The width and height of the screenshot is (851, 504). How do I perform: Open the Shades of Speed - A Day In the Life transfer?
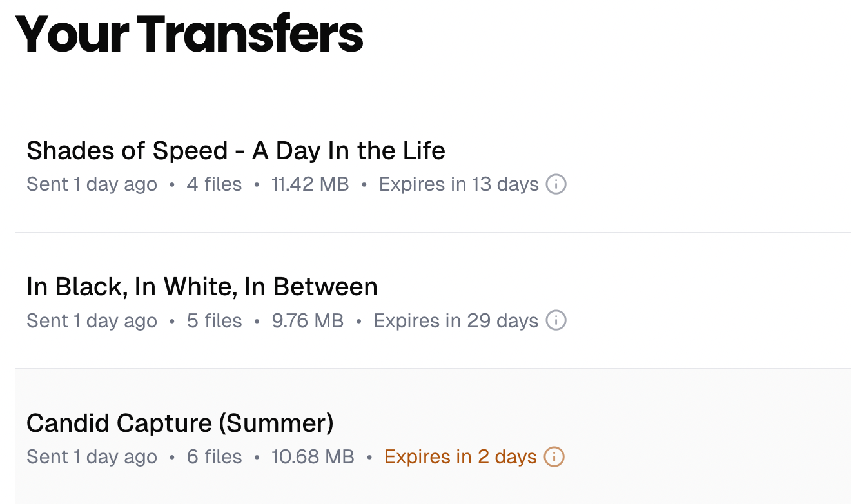point(236,150)
